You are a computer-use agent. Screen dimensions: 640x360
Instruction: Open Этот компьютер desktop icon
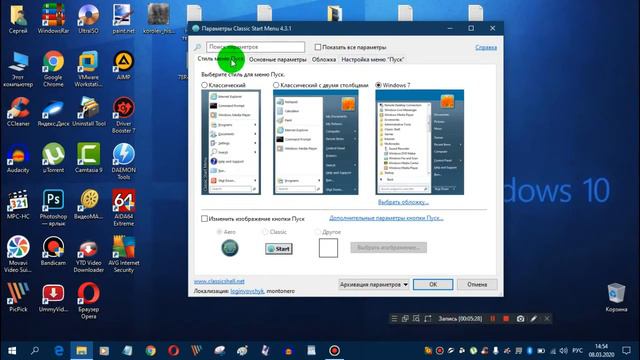click(18, 69)
